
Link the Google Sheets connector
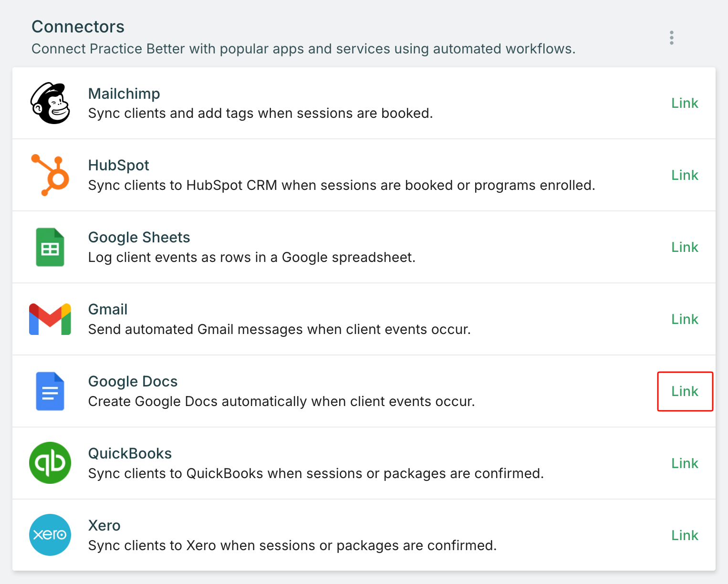tap(685, 247)
